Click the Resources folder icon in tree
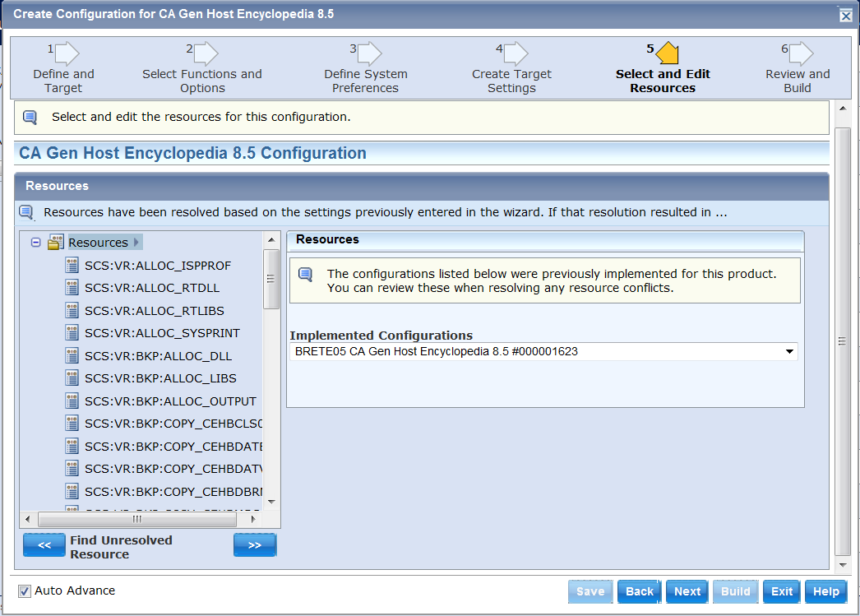The image size is (860, 616). point(55,242)
